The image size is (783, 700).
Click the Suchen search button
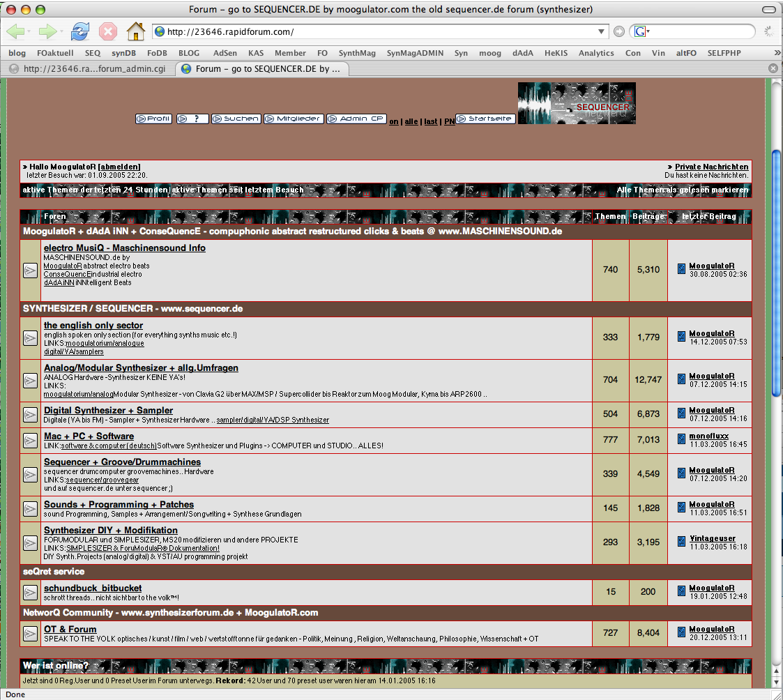click(x=236, y=119)
